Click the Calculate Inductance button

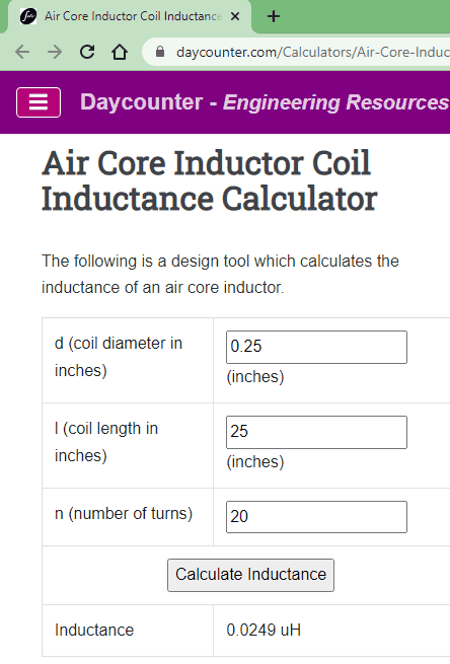(251, 575)
